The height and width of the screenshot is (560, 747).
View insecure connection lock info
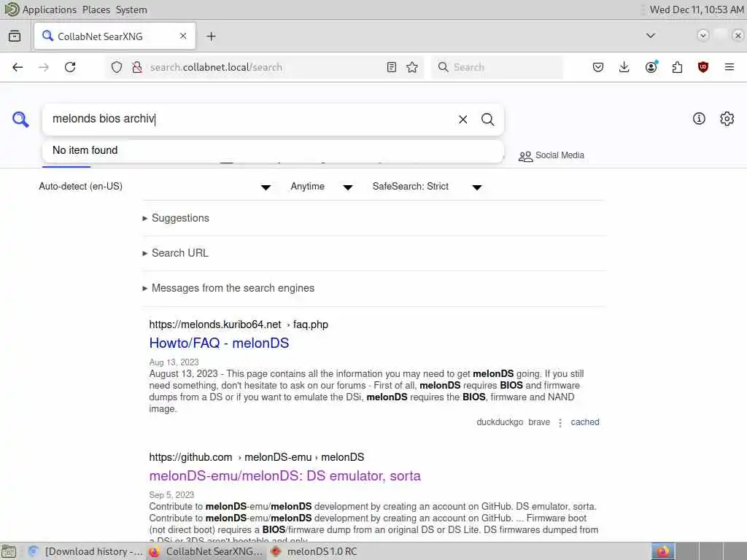(x=137, y=67)
